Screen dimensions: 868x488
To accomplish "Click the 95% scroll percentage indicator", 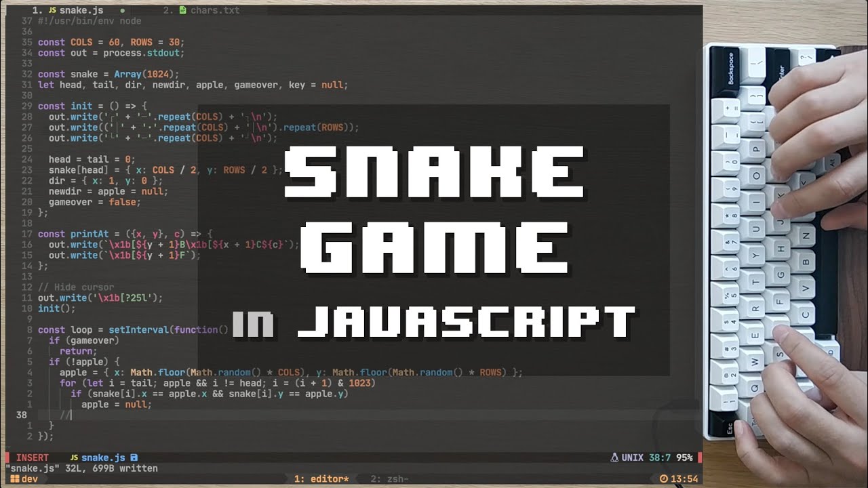I will pyautogui.click(x=684, y=457).
